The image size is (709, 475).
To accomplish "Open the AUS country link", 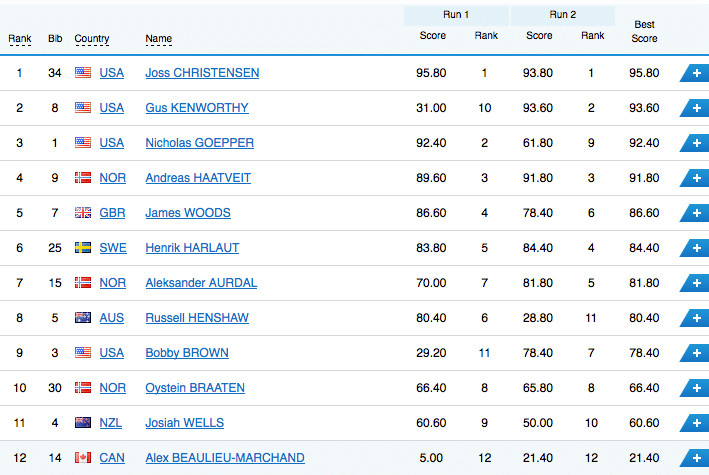I will click(112, 318).
